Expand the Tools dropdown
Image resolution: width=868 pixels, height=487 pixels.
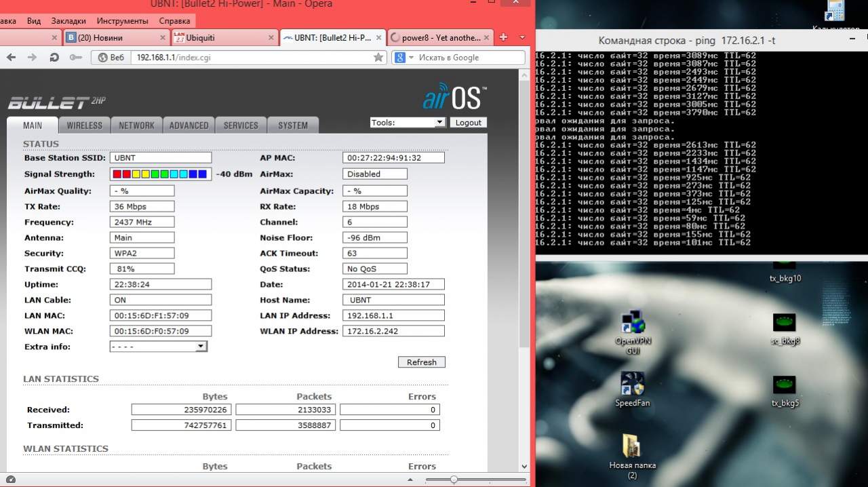coord(439,123)
